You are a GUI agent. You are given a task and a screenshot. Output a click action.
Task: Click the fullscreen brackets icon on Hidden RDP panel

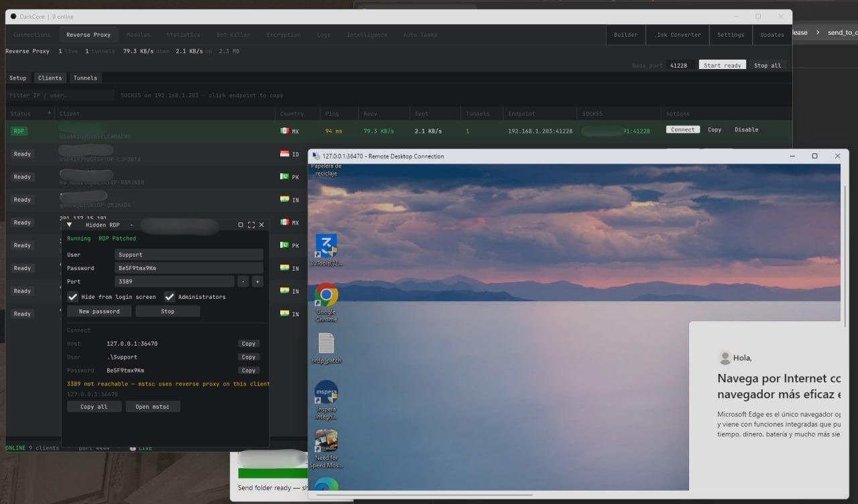(x=251, y=225)
